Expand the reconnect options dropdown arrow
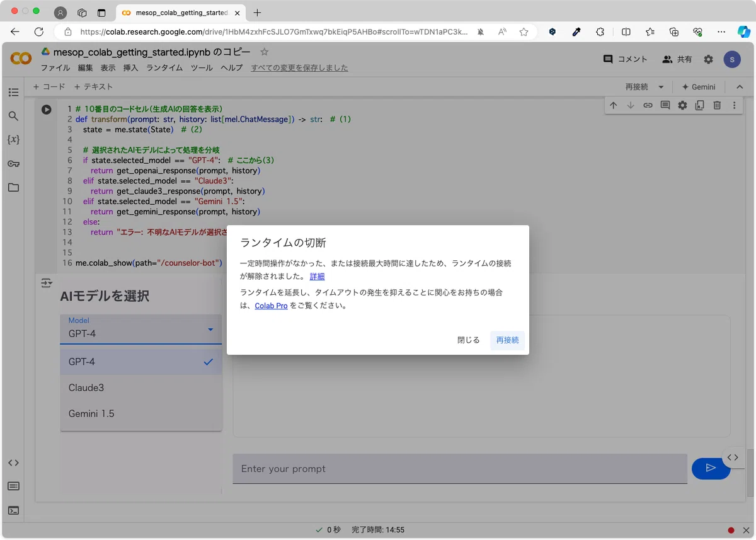 pos(661,87)
